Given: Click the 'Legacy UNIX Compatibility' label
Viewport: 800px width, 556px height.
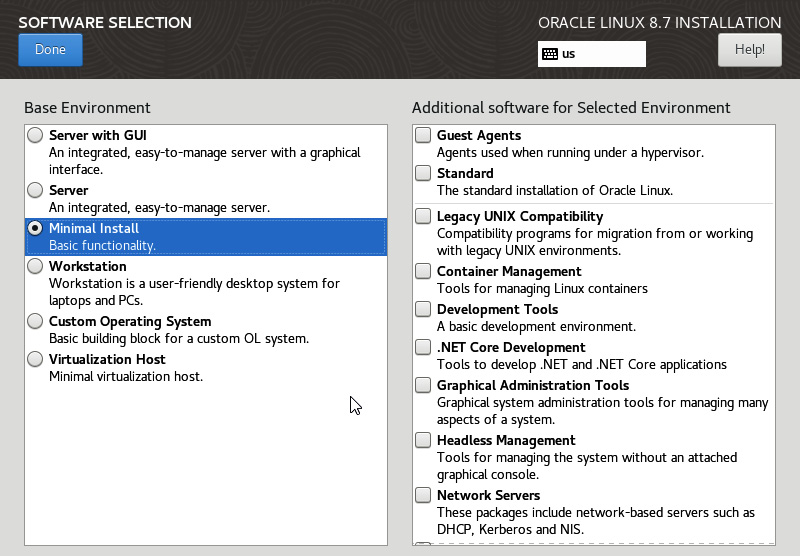Looking at the screenshot, I should [x=520, y=216].
